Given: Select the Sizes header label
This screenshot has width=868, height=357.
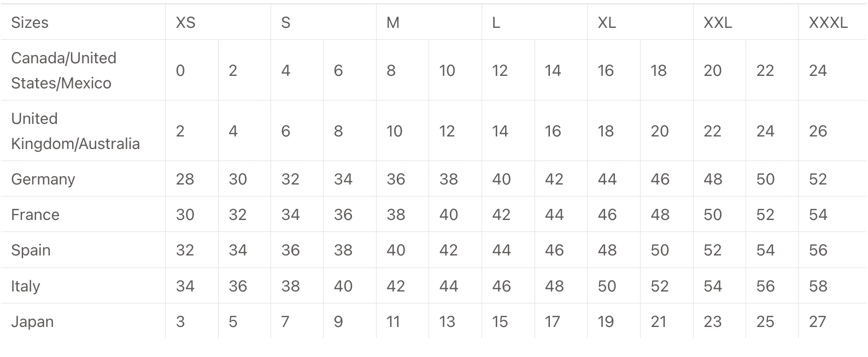Looking at the screenshot, I should (x=30, y=22).
